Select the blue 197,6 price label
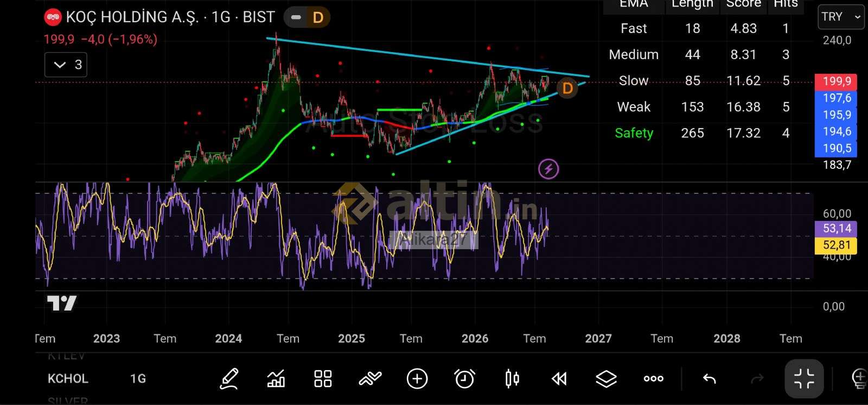 836,98
